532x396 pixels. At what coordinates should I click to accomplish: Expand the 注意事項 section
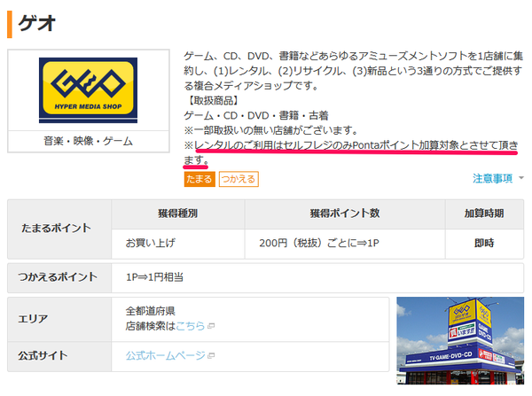(493, 178)
